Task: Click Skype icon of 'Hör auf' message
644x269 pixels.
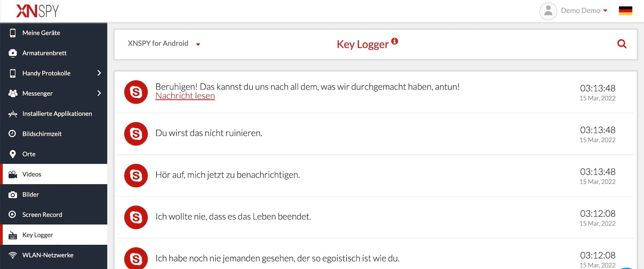Action: pyautogui.click(x=136, y=175)
